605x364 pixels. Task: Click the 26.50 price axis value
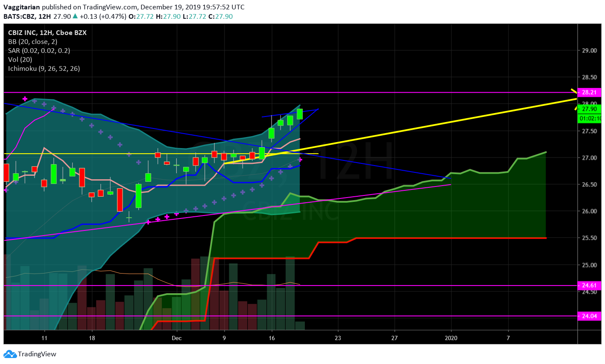tap(589, 185)
